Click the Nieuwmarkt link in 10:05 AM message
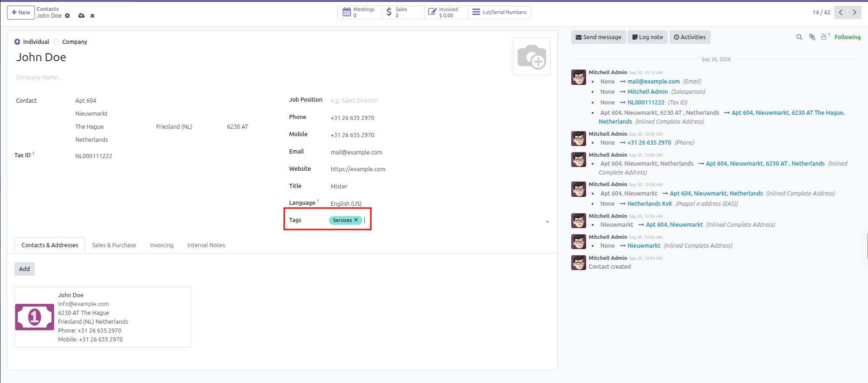The width and height of the screenshot is (868, 383). tap(644, 246)
